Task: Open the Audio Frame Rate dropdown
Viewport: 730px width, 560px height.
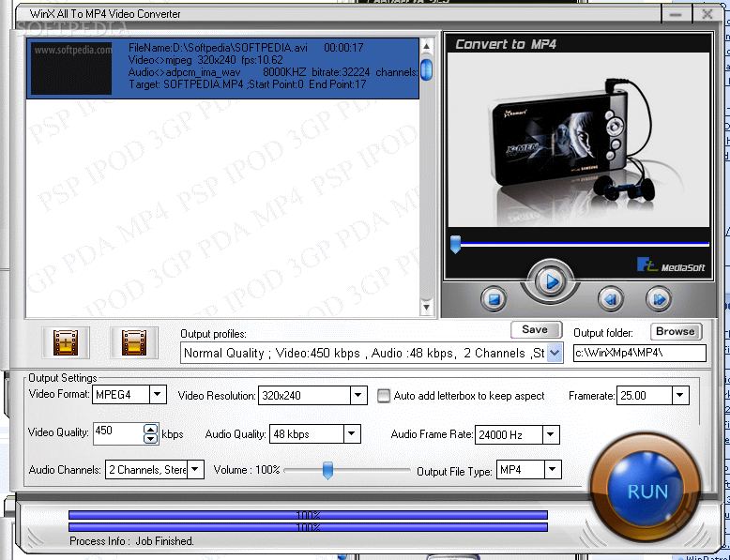Action: tap(550, 435)
